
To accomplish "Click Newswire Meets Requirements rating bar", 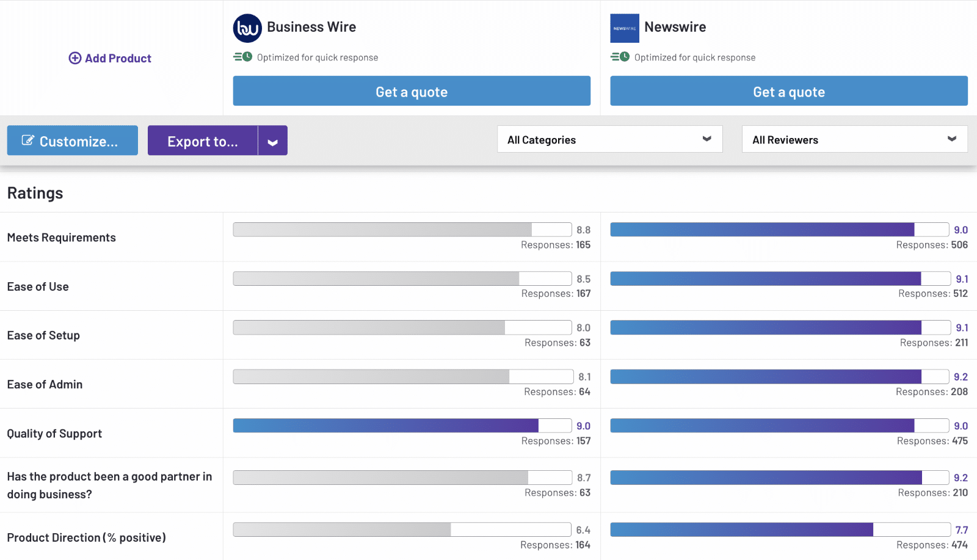I will pos(780,230).
